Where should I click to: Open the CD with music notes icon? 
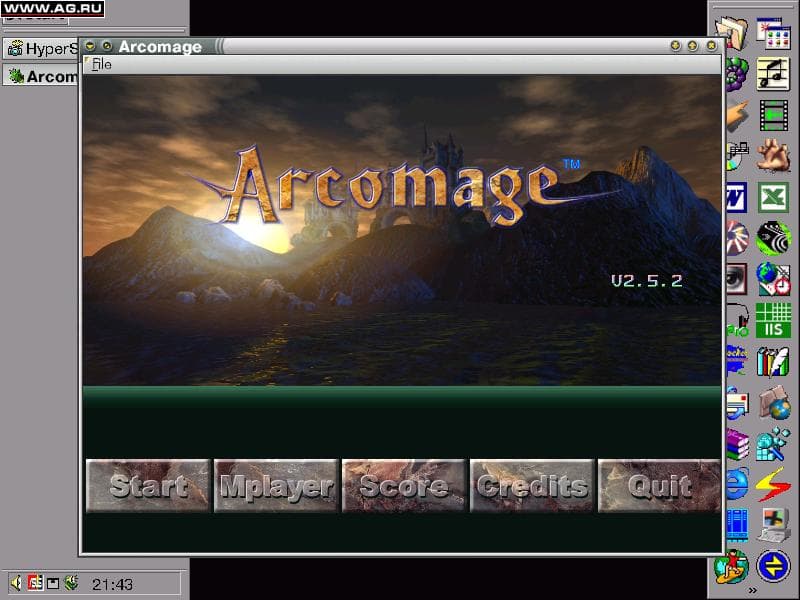point(738,156)
